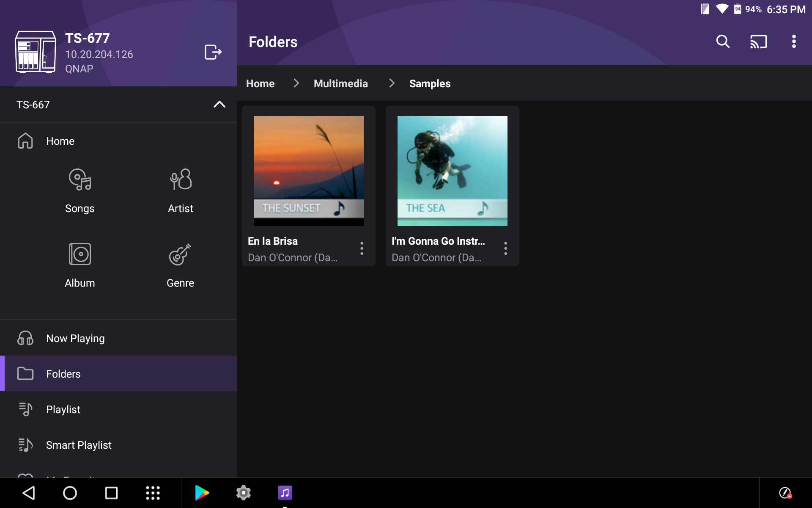Open options for En la Brisa track
The height and width of the screenshot is (508, 812).
tap(362, 248)
